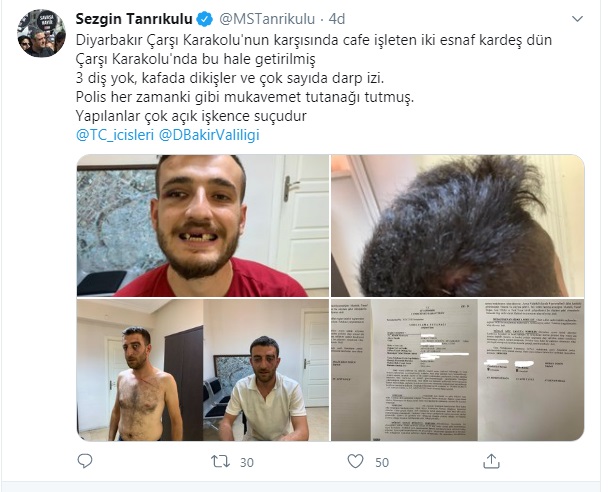Like the tweet with heart icon
Viewport: 610px width, 492px height.
tap(355, 461)
